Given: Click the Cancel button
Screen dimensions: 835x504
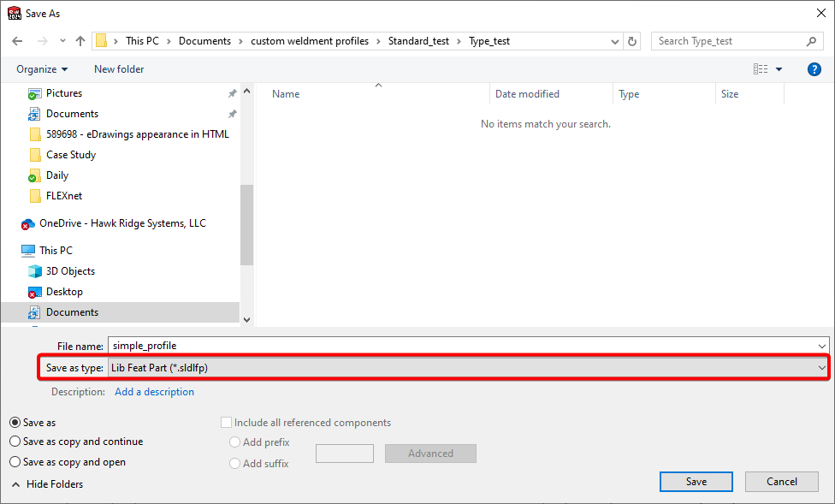Looking at the screenshot, I should pyautogui.click(x=782, y=482).
